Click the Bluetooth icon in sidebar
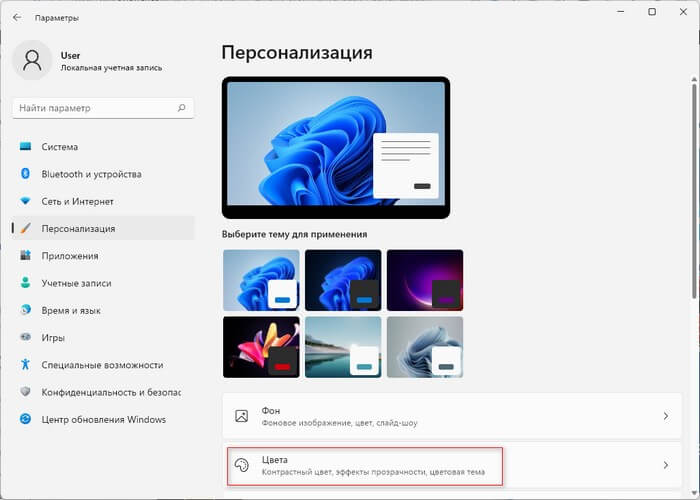Image resolution: width=700 pixels, height=500 pixels. [25, 173]
